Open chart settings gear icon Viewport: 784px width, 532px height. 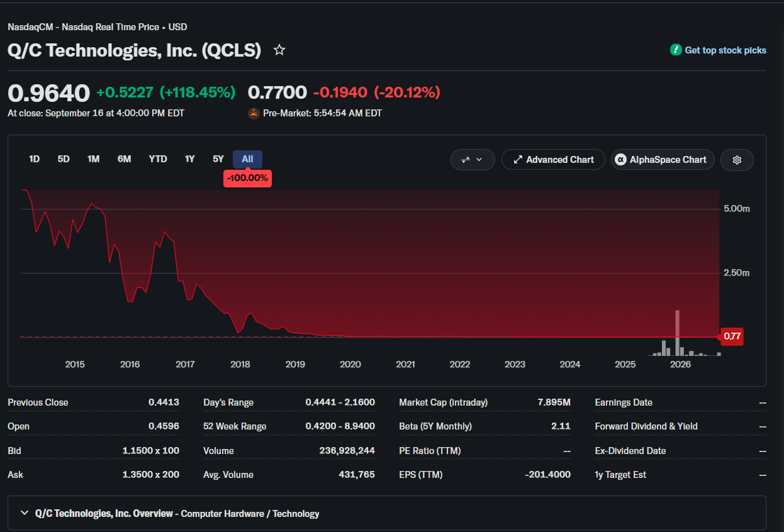[x=737, y=160]
